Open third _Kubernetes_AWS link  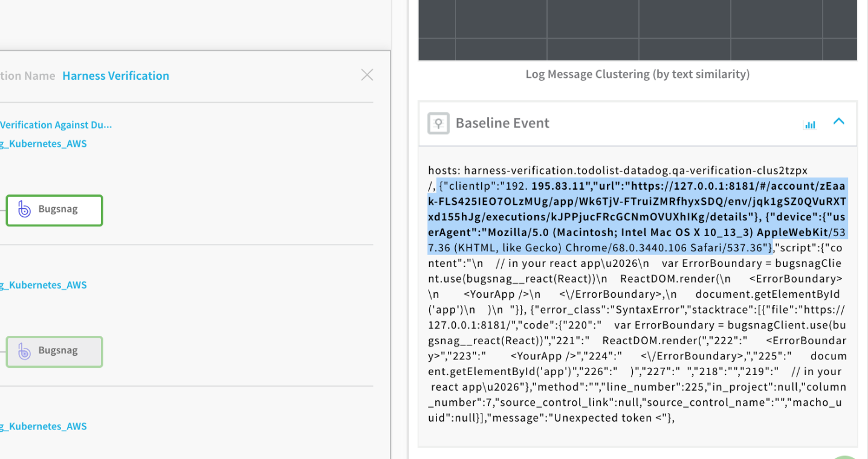[x=44, y=426]
